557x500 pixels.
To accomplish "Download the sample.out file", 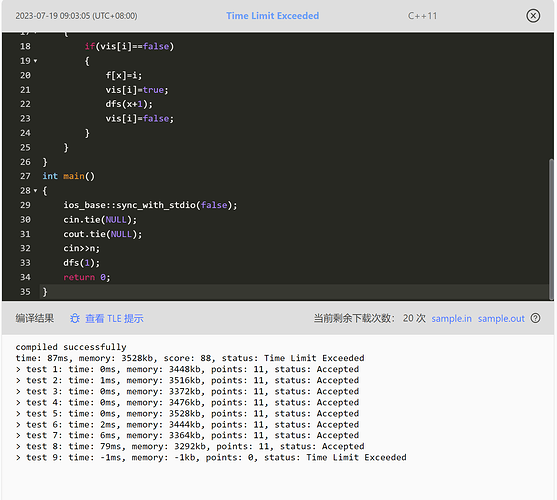I will [x=501, y=319].
